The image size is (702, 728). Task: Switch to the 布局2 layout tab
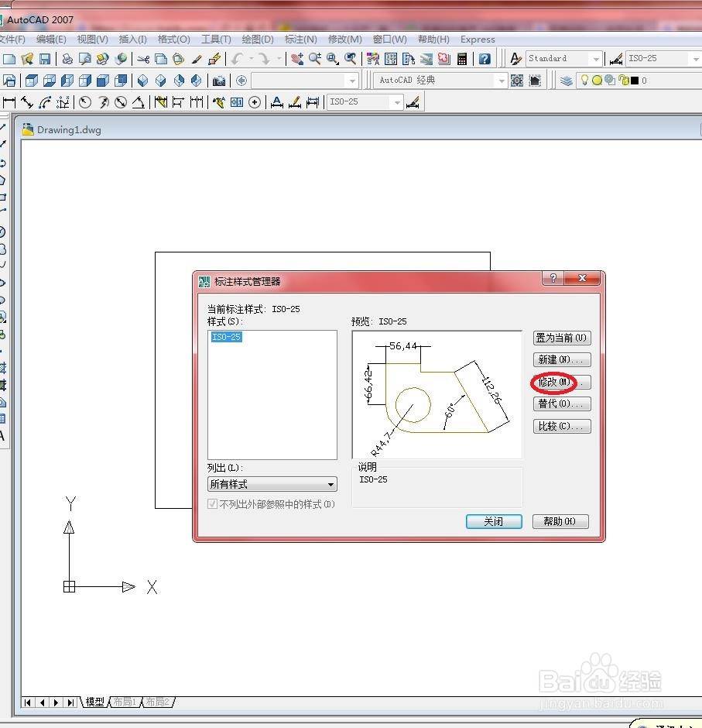click(157, 702)
